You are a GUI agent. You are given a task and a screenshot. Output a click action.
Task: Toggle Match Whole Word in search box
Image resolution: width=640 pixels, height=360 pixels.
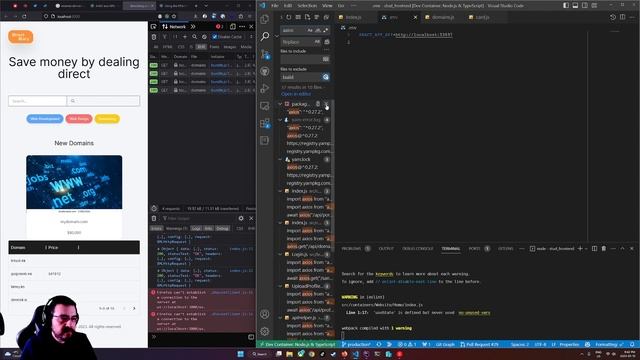[x=318, y=30]
